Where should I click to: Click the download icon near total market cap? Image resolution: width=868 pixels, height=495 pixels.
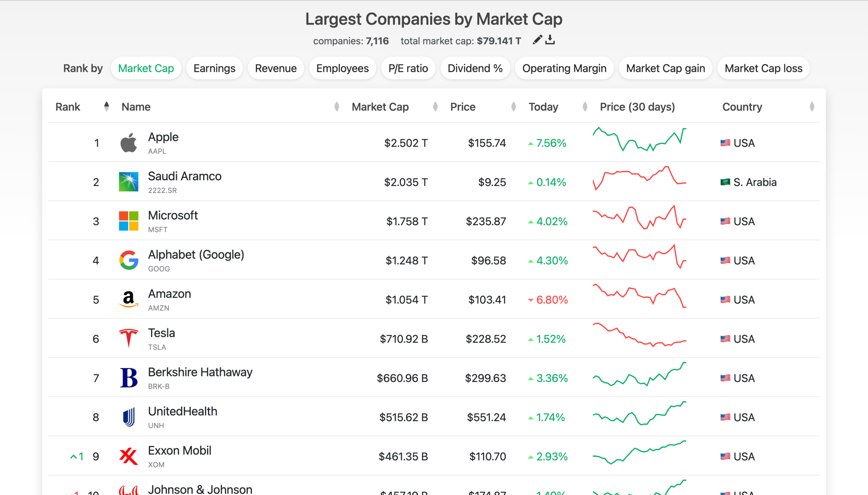550,40
